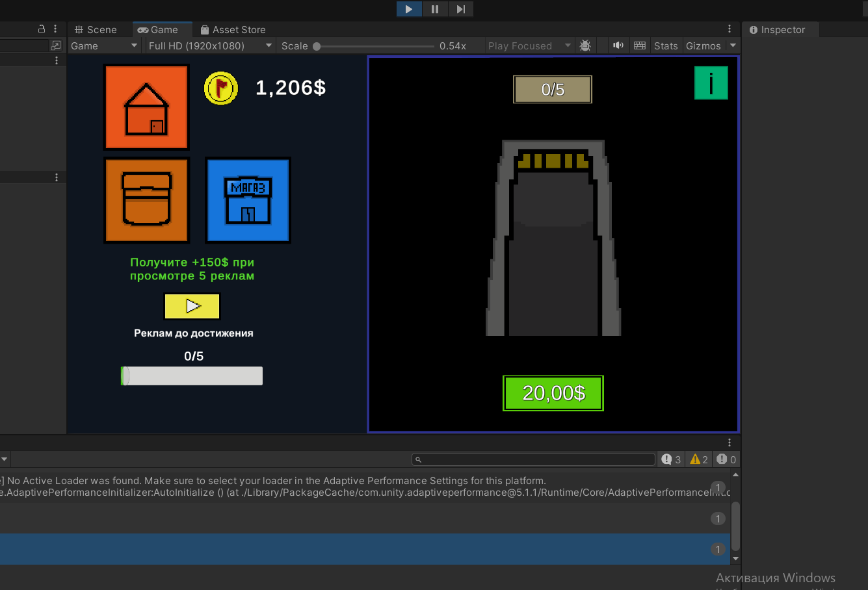Click the yellow gold coin icon
Image resolution: width=868 pixels, height=590 pixels.
221,88
